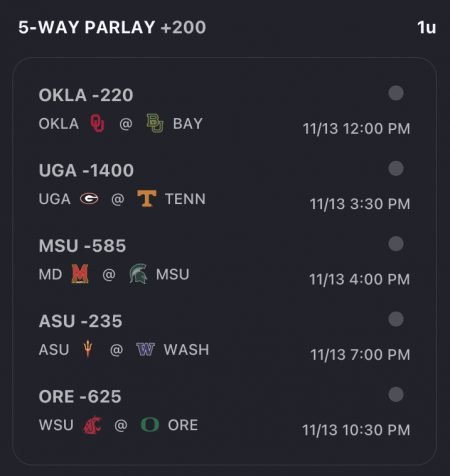The height and width of the screenshot is (476, 450).
Task: Click the Oklahoma Sooners OU logo
Action: 97,124
